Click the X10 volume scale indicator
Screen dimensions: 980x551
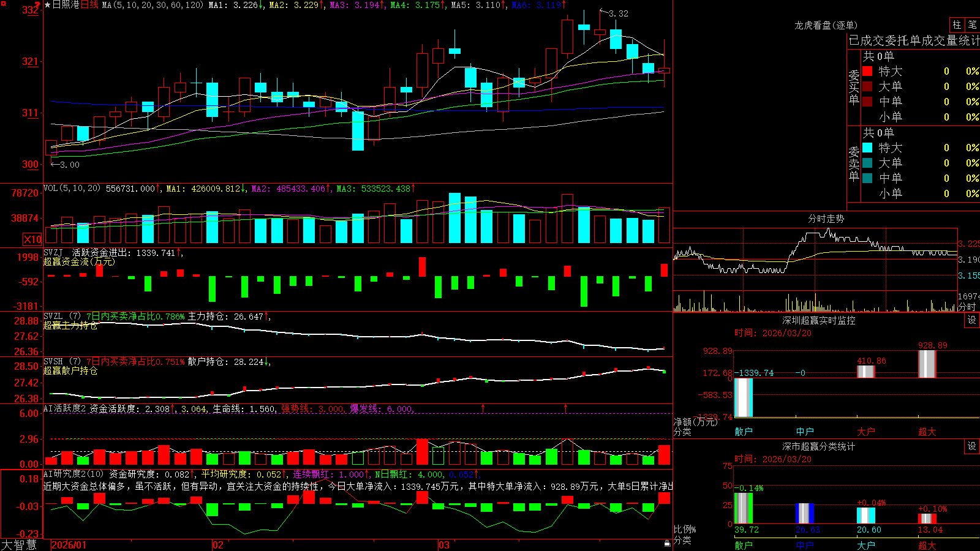pyautogui.click(x=32, y=239)
